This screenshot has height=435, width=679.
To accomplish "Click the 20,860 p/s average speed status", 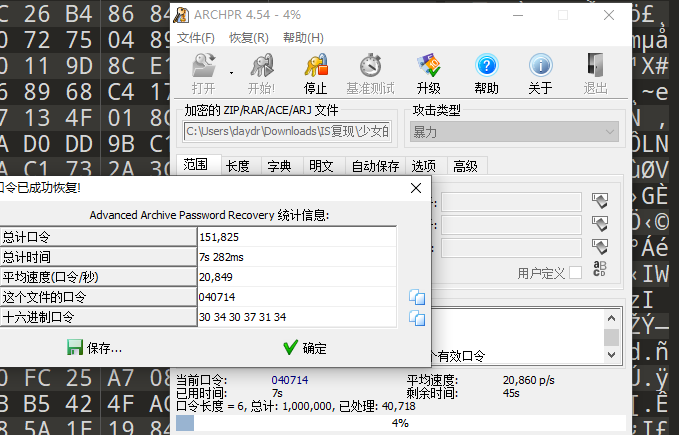I will 529,380.
